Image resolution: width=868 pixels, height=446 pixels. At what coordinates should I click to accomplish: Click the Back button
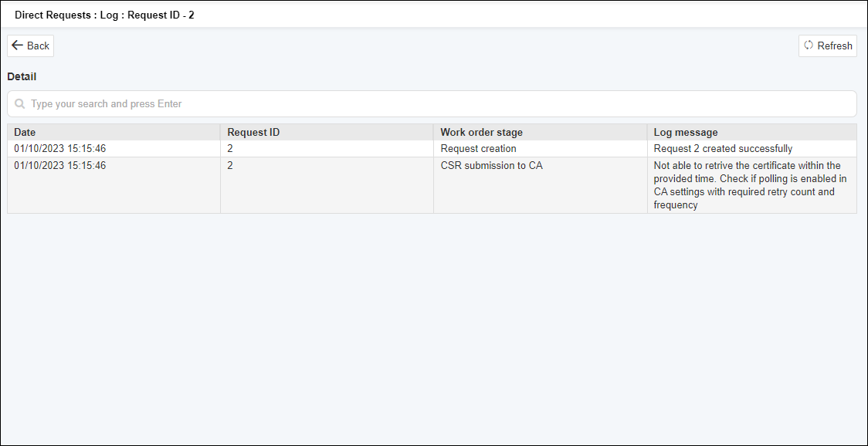(30, 46)
